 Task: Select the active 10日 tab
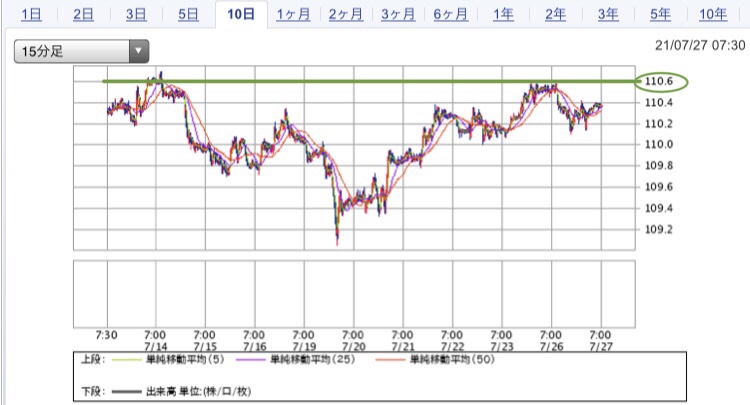point(241,14)
